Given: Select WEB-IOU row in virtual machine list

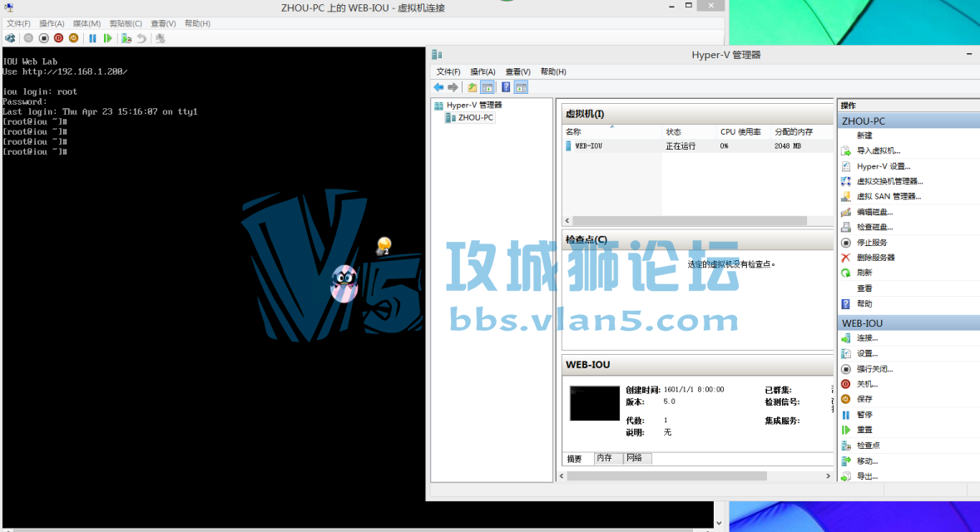Looking at the screenshot, I should click(x=697, y=146).
